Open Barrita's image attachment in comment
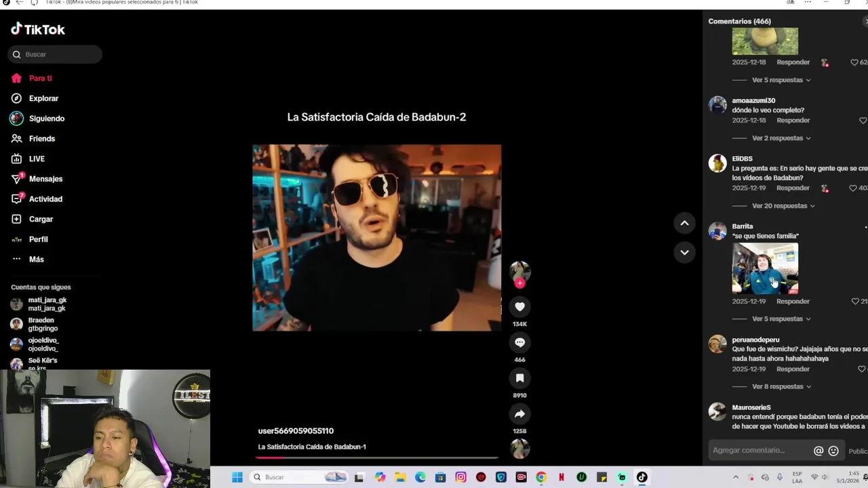 click(x=765, y=268)
